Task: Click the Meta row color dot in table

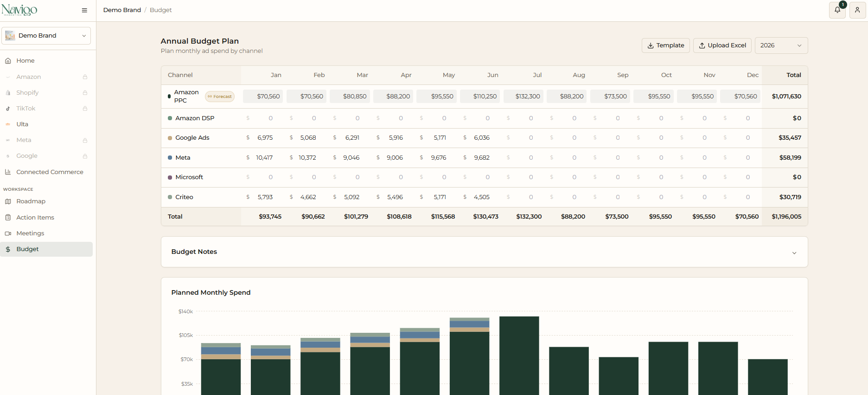Action: pyautogui.click(x=170, y=158)
